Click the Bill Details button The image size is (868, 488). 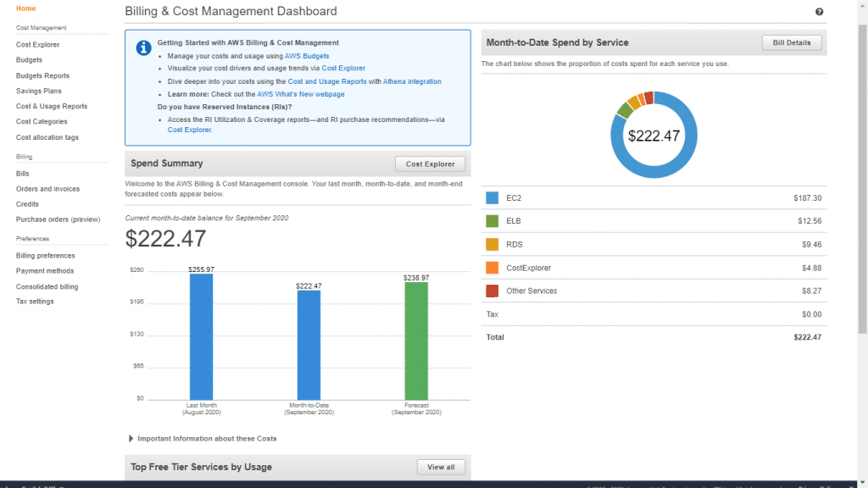click(792, 42)
